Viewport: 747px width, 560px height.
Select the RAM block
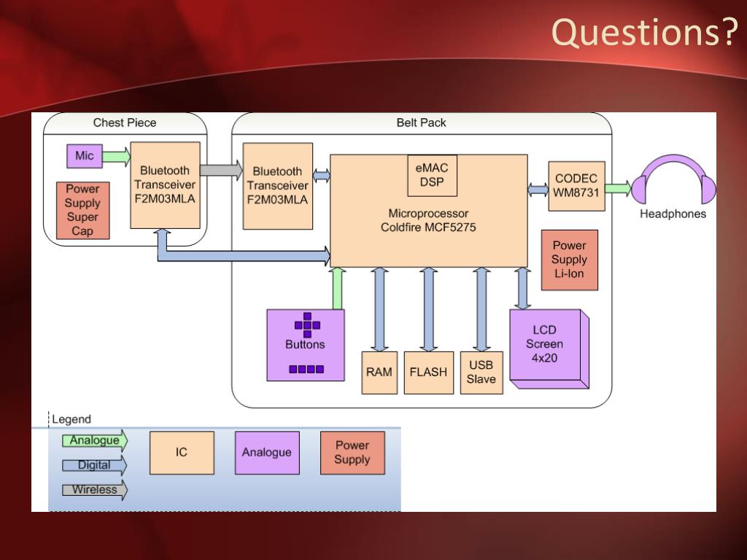[x=379, y=373]
